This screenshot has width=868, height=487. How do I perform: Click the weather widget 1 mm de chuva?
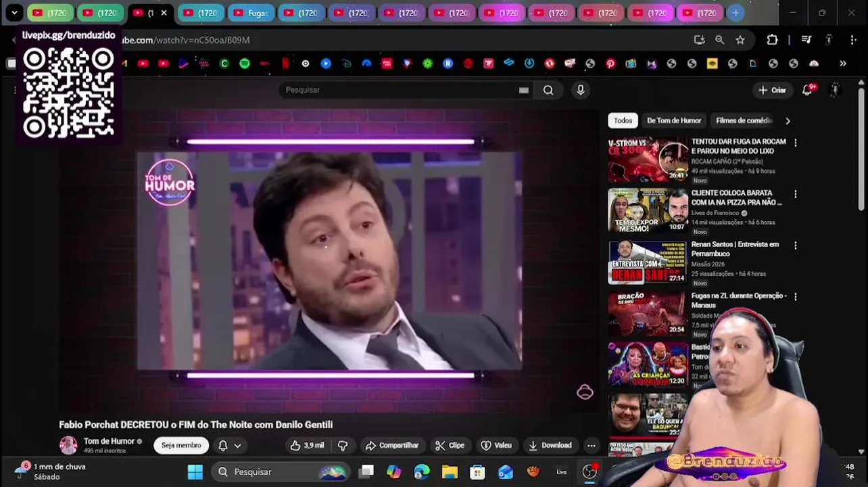tap(51, 471)
